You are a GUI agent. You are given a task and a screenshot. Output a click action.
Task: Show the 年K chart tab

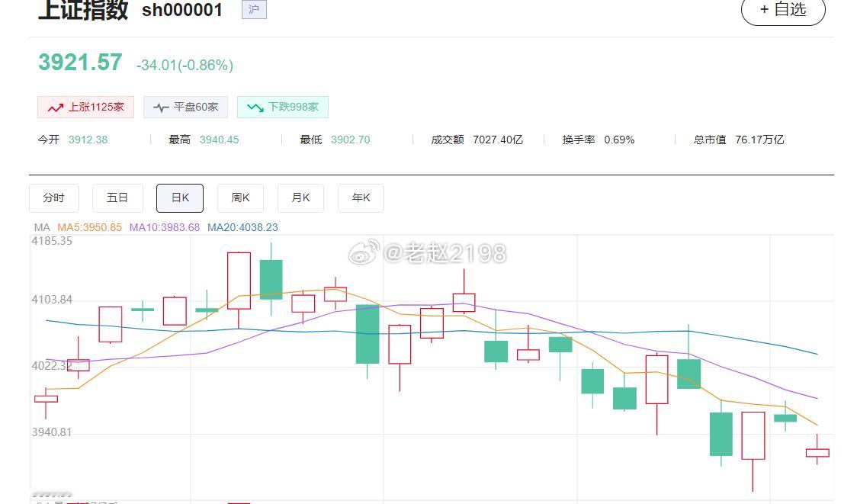(361, 198)
